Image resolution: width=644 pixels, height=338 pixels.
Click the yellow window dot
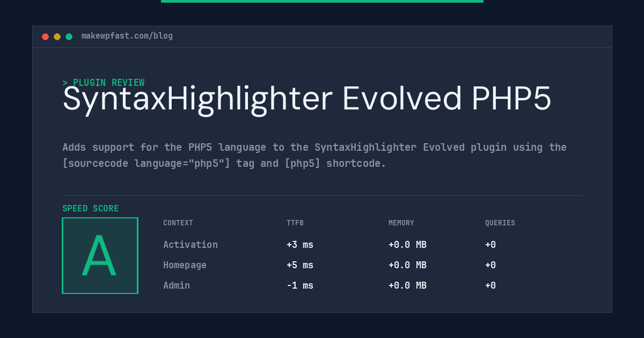pos(57,36)
